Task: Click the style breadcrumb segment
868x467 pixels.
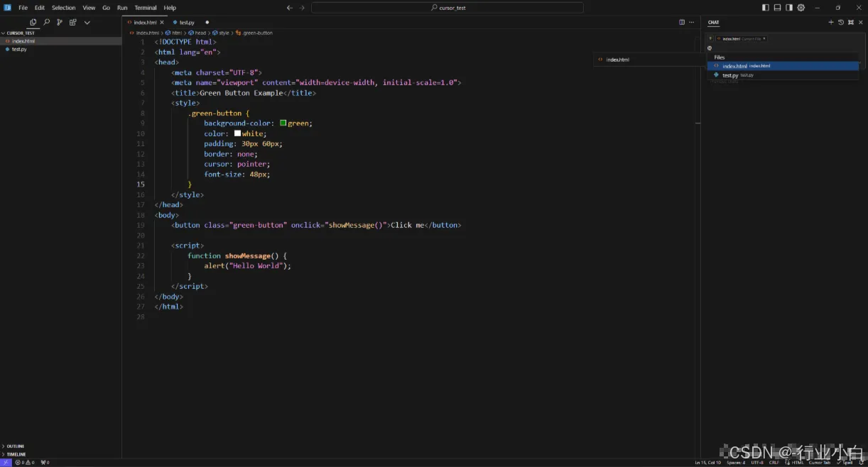Action: pyautogui.click(x=221, y=33)
